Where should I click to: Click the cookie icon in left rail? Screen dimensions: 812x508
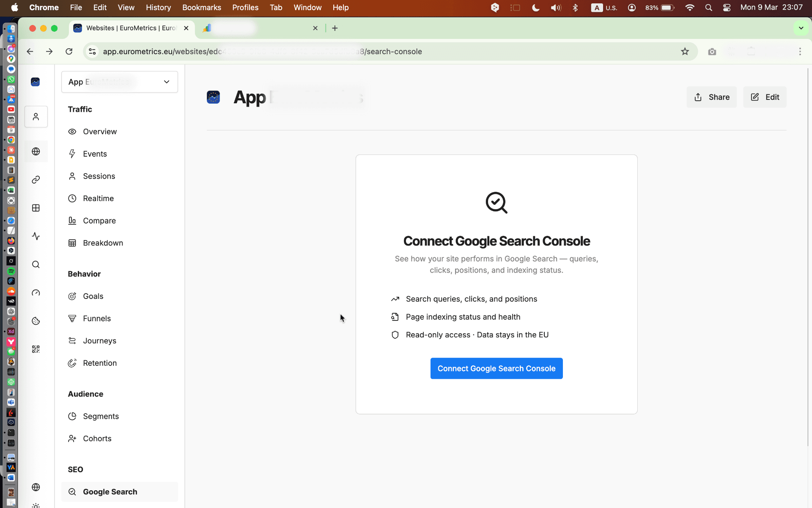(36, 321)
